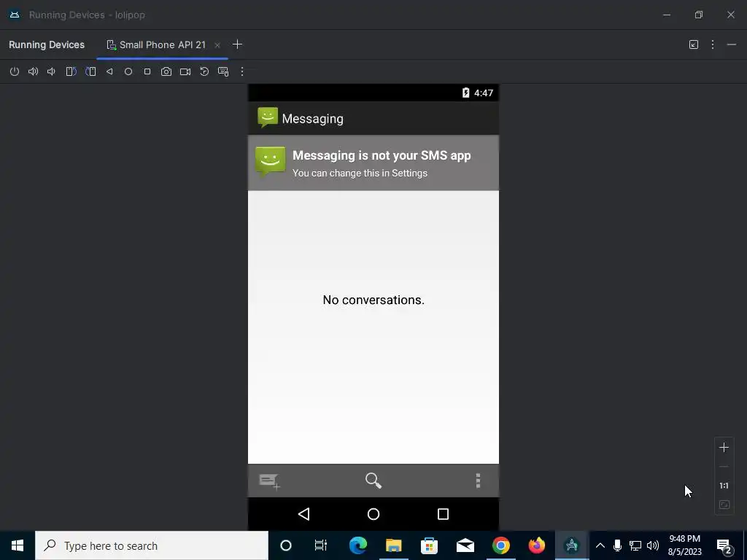Set emulator zoom to 1:1
This screenshot has width=747, height=560.
724,486
